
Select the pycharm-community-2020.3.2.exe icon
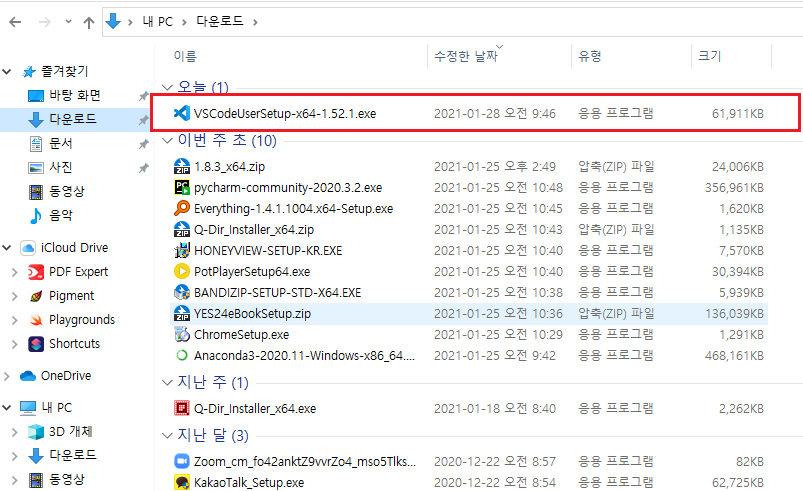point(182,187)
